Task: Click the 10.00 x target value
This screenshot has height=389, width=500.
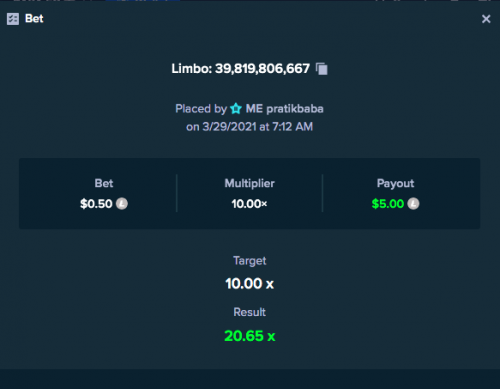Action: (x=249, y=284)
